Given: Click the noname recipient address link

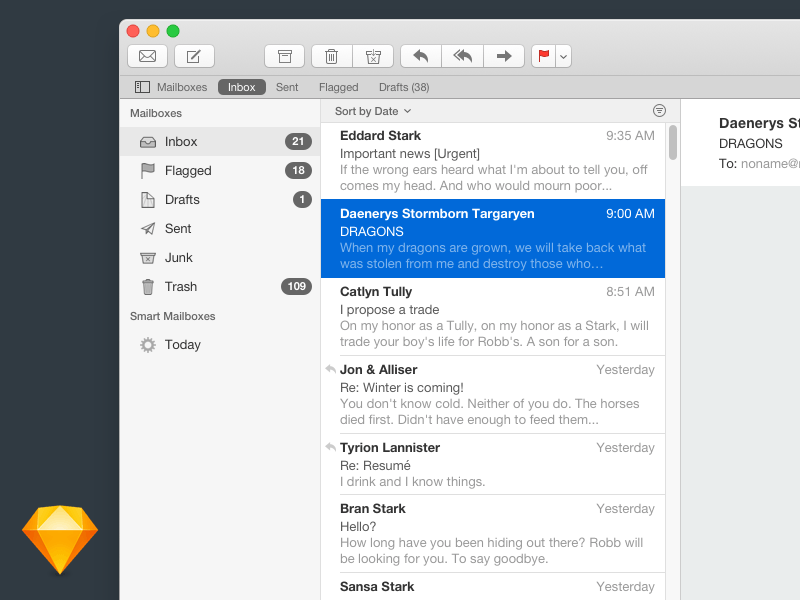Looking at the screenshot, I should [x=772, y=163].
